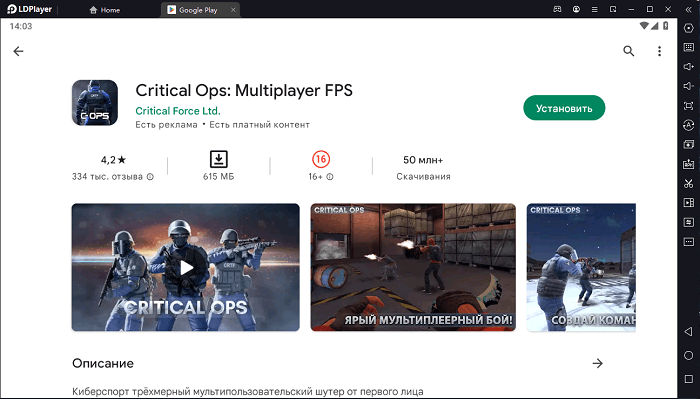
Task: Expand the Описание section arrow
Action: (597, 363)
